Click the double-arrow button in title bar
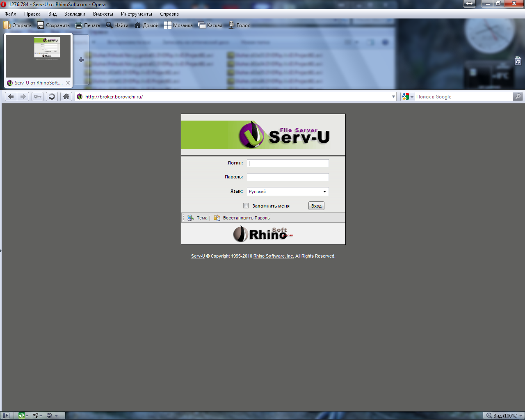 (469, 4)
